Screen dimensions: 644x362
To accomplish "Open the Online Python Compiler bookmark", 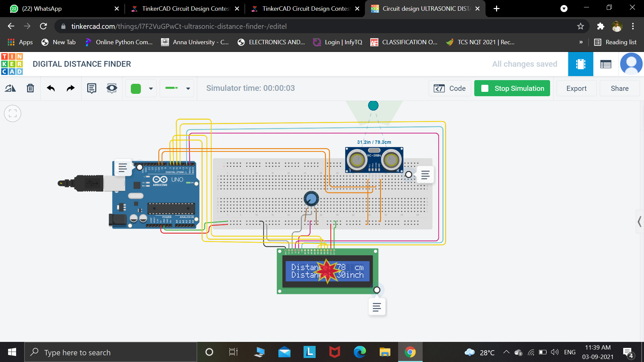I will tap(119, 42).
